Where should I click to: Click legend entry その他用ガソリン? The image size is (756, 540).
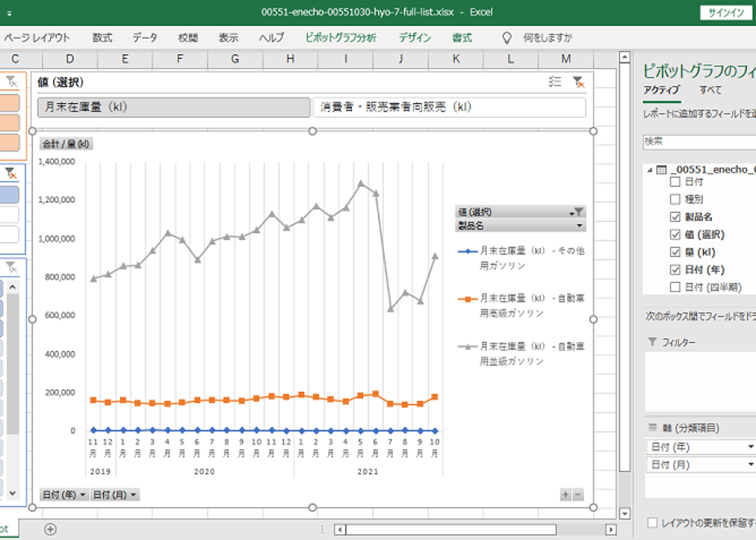click(521, 258)
